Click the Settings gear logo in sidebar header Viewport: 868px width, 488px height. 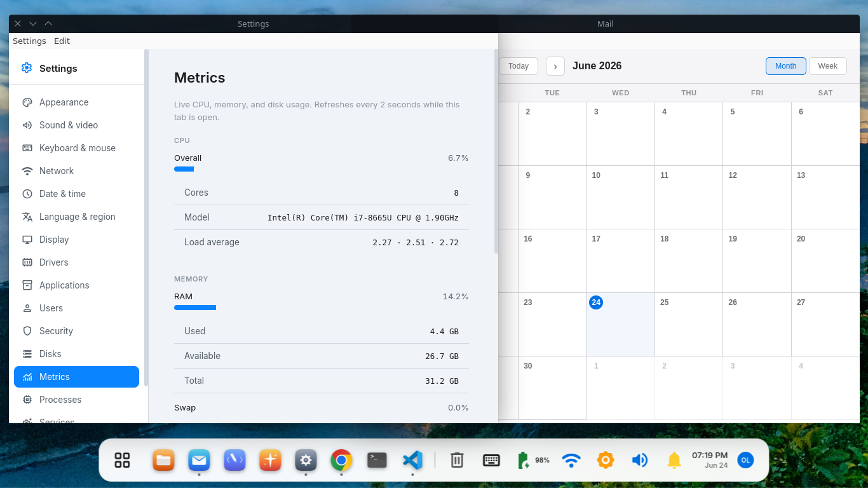click(27, 68)
